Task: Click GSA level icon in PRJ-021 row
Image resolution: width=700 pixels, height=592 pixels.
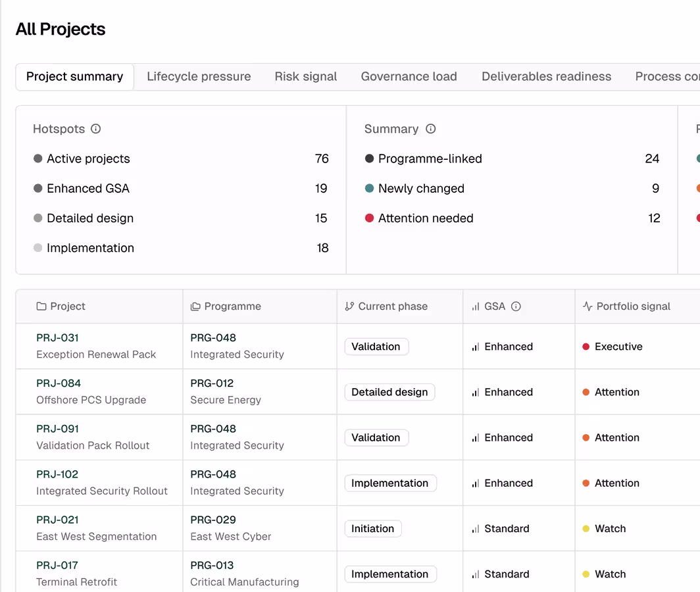Action: tap(476, 529)
